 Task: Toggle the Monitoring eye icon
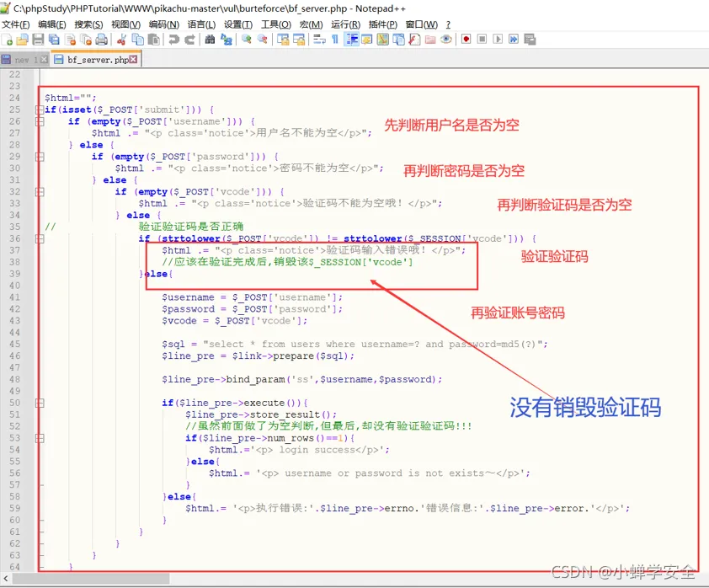pos(446,40)
